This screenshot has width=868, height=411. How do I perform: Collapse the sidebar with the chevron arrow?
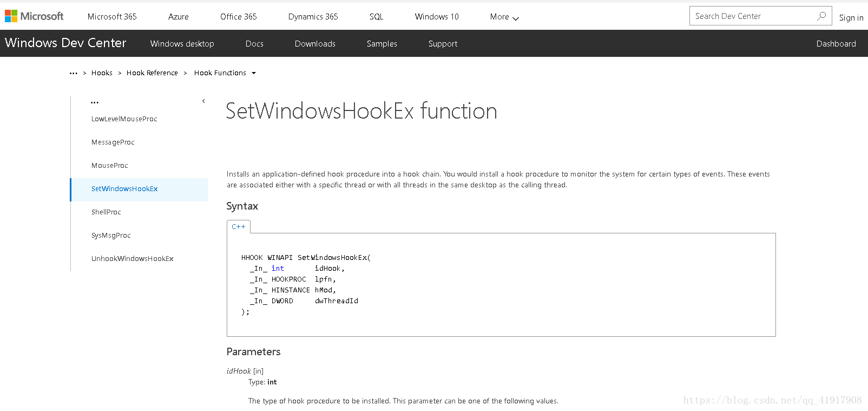203,101
